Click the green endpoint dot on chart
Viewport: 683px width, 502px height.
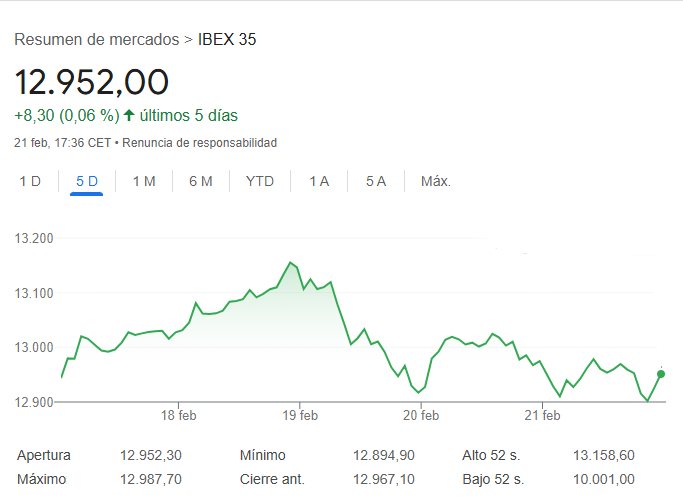[x=660, y=374]
